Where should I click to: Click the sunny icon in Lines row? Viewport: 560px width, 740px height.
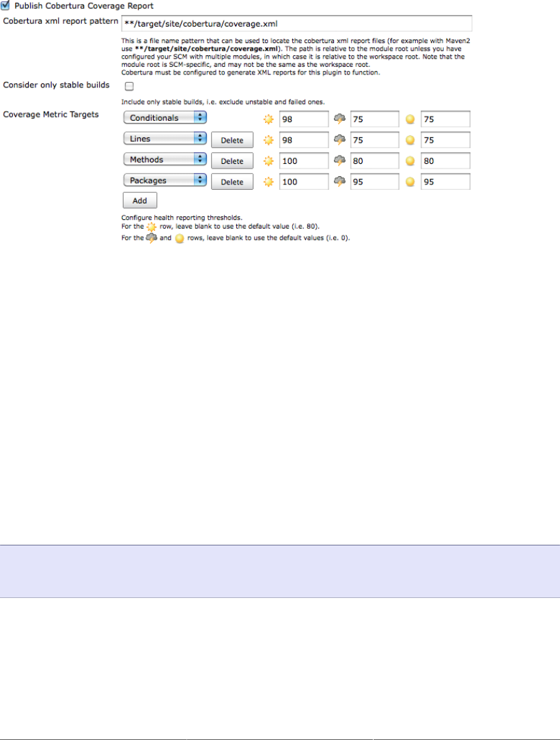pos(268,140)
